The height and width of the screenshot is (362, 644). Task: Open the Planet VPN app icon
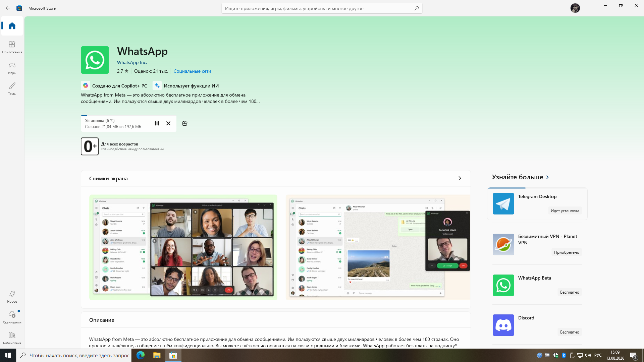(503, 244)
